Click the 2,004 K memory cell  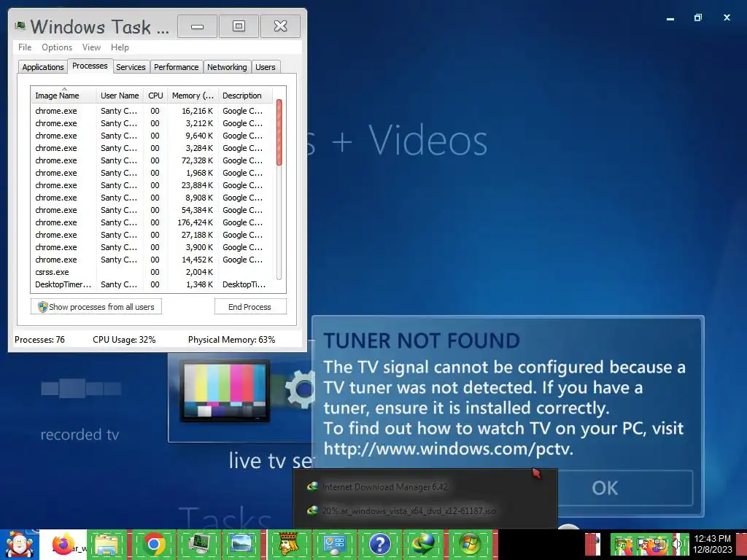[199, 272]
